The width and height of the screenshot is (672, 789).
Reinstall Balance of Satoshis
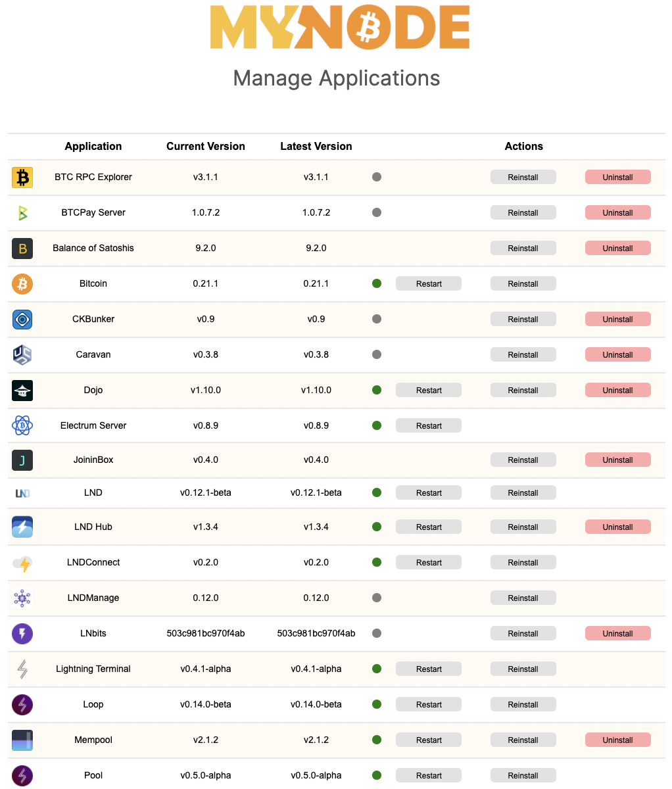[523, 248]
